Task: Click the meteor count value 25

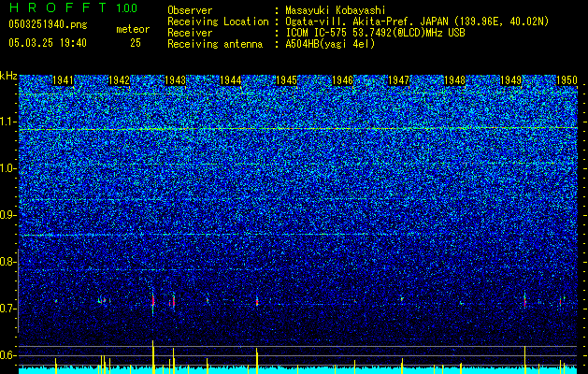Action: (x=136, y=43)
